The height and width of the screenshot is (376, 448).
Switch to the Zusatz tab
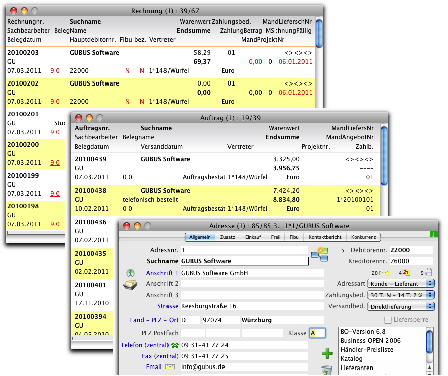point(227,237)
